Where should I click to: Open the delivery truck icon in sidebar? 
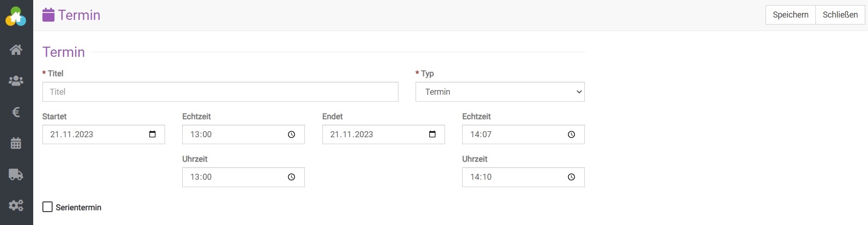click(x=16, y=174)
